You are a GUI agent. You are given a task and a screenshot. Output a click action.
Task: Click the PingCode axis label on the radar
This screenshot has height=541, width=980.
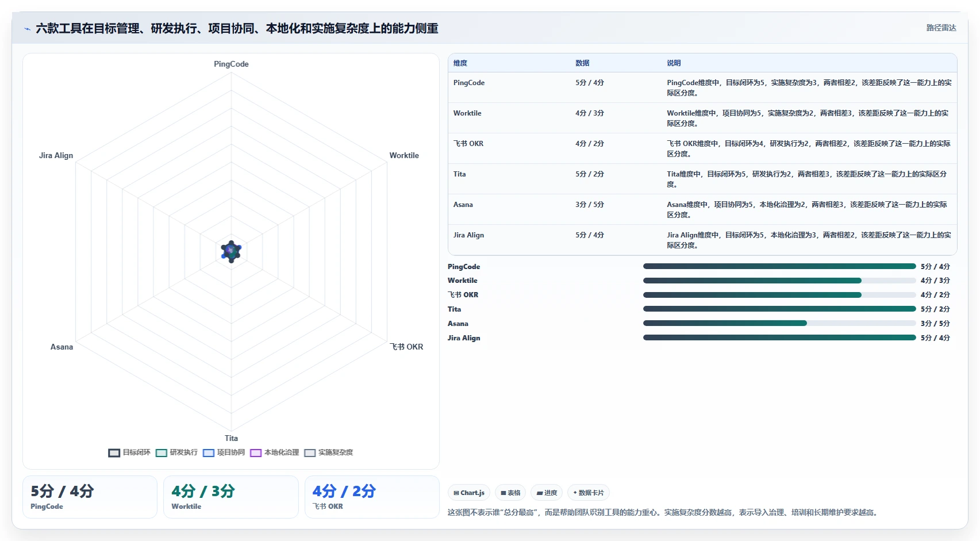tap(231, 64)
